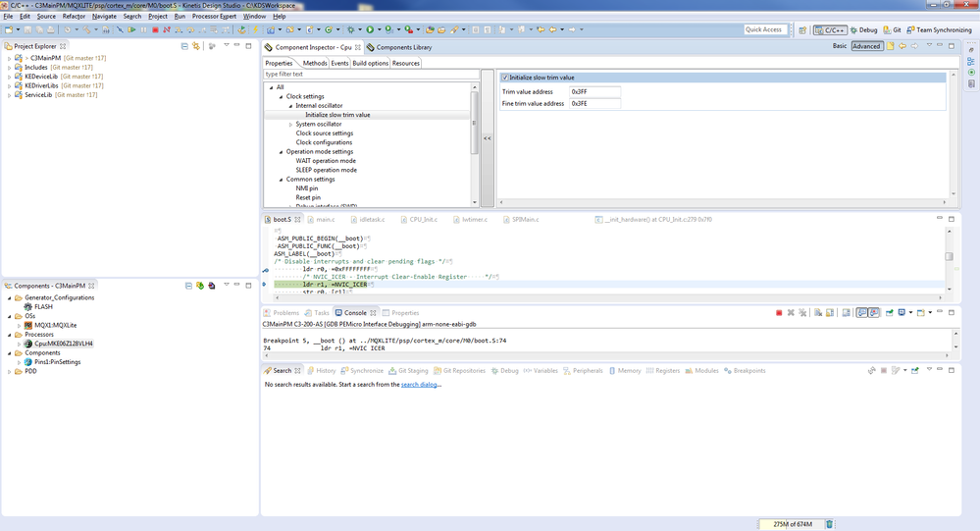This screenshot has width=980, height=531.
Task: Open the Processor Expert menu
Action: point(214,17)
